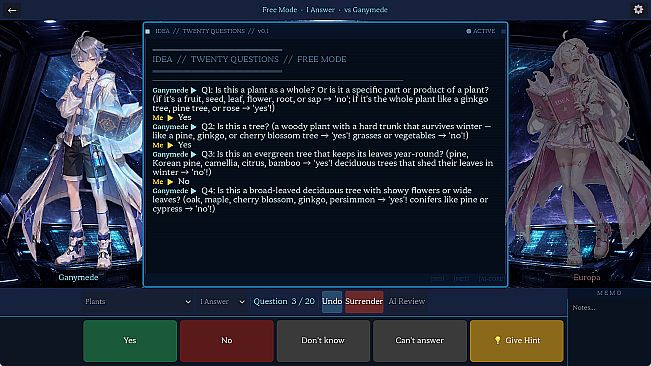Image resolution: width=651 pixels, height=366 pixels.
Task: Click the square icon beside IDEA header
Action: (147, 31)
